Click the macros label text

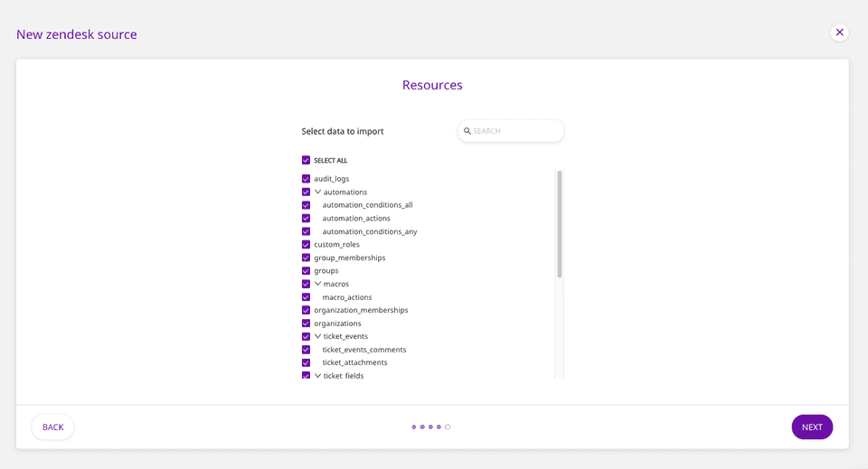tap(336, 284)
